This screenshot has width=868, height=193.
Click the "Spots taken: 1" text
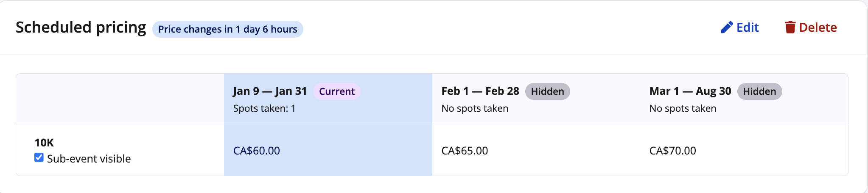[264, 108]
